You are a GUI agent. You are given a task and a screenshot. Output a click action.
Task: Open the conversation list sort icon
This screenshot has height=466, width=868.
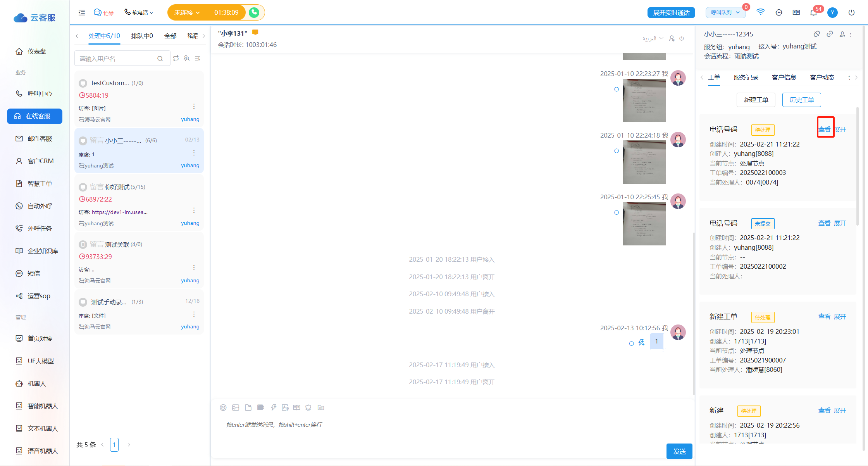coord(198,58)
